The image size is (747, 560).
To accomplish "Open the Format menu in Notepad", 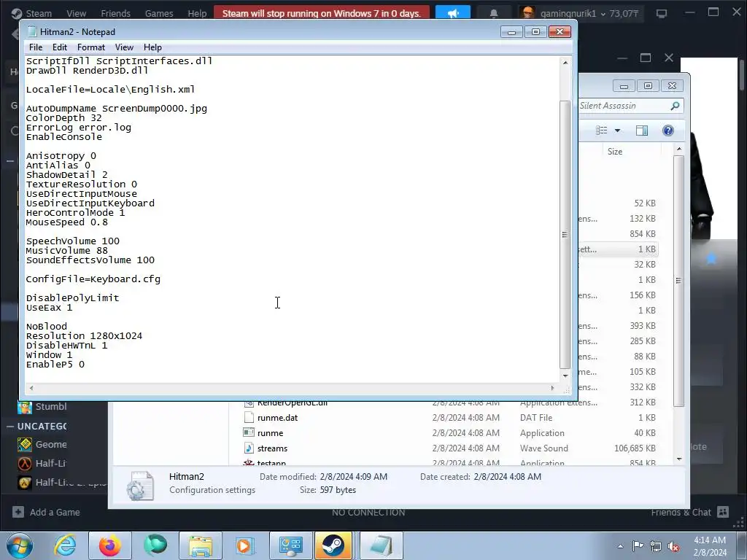I will pos(91,47).
